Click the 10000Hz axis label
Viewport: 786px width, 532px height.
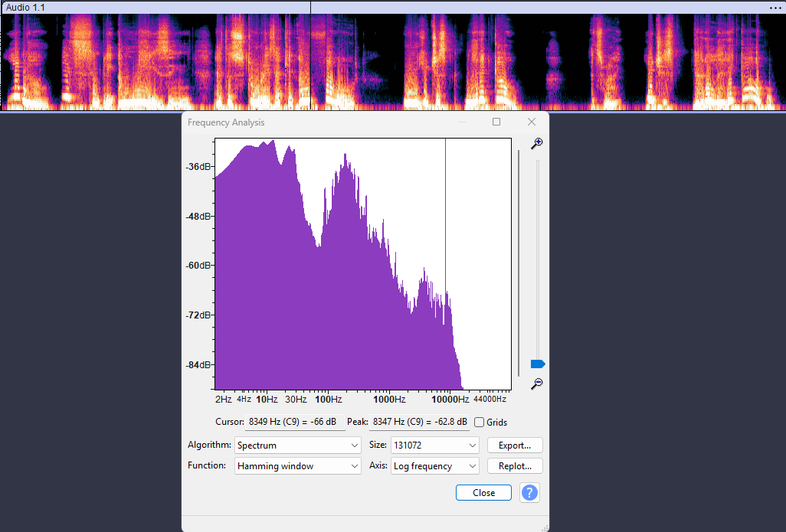(x=450, y=400)
